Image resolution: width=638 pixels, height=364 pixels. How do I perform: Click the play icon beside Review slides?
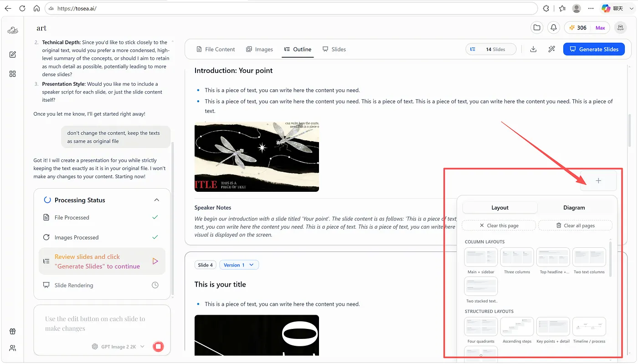click(155, 261)
